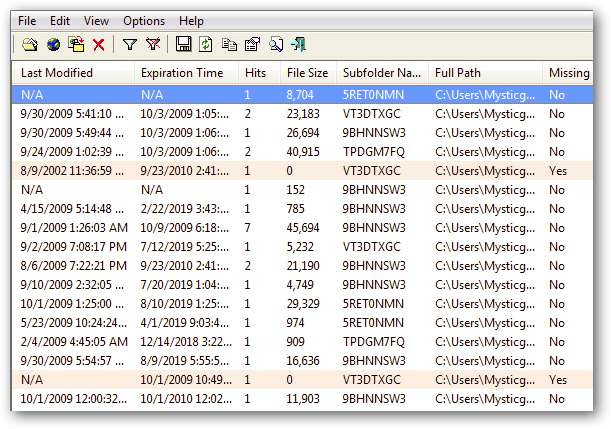Viewport: 611px width, 429px height.
Task: Open the Edit menu
Action: pyautogui.click(x=60, y=20)
